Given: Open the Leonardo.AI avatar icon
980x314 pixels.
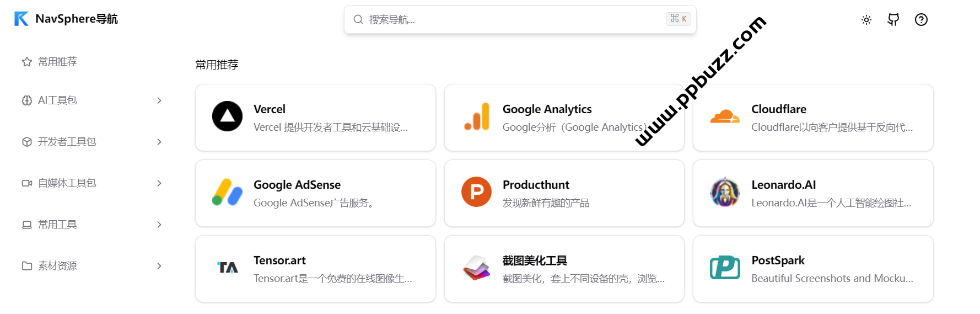Looking at the screenshot, I should pos(725,192).
